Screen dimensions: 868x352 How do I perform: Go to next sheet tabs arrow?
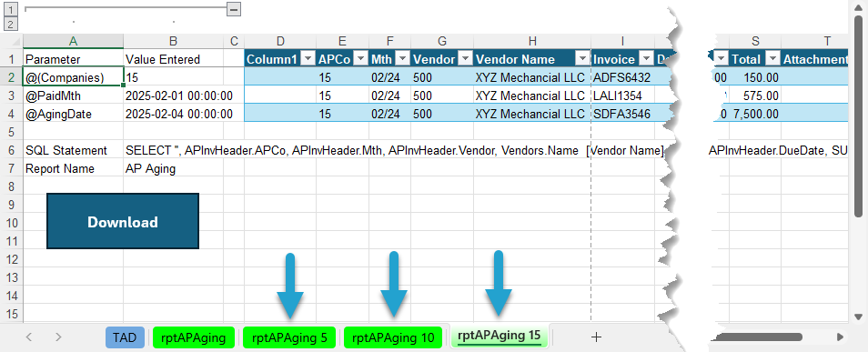tap(58, 337)
